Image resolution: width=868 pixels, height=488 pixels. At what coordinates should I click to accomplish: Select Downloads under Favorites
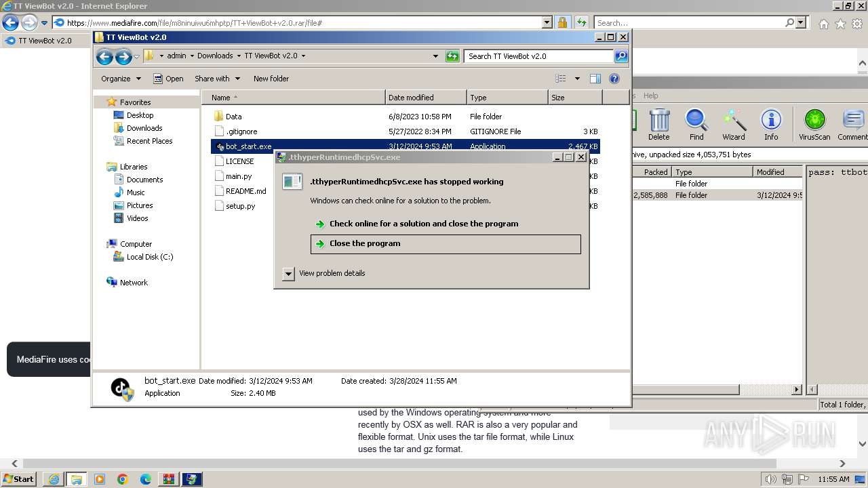[x=144, y=128]
